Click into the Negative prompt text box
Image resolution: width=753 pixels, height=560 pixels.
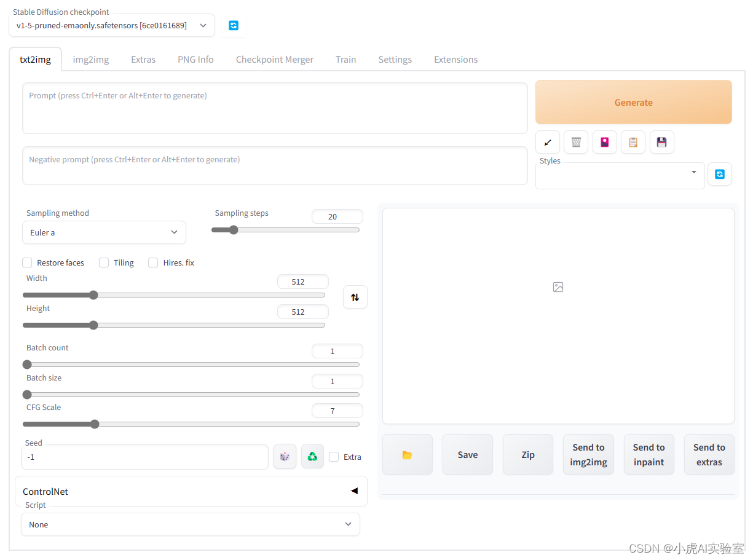coord(275,166)
